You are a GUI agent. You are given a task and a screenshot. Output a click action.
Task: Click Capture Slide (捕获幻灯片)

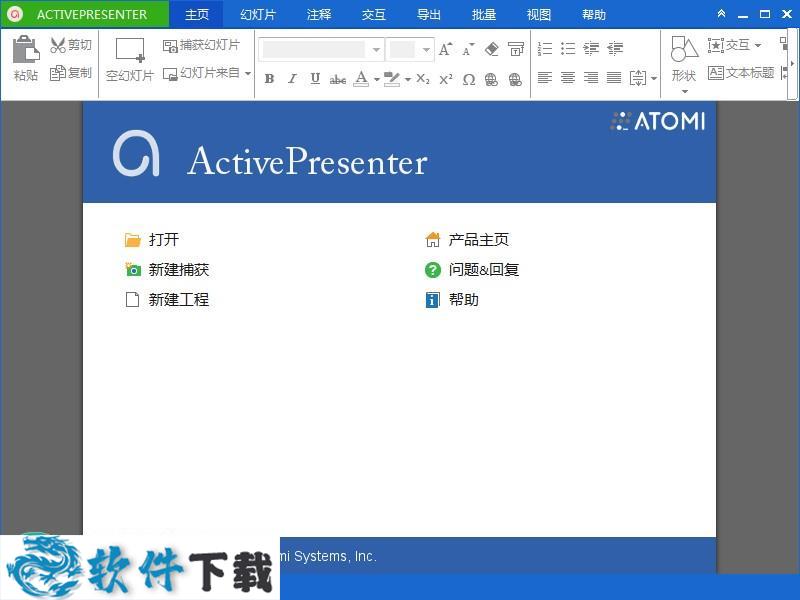pos(201,45)
